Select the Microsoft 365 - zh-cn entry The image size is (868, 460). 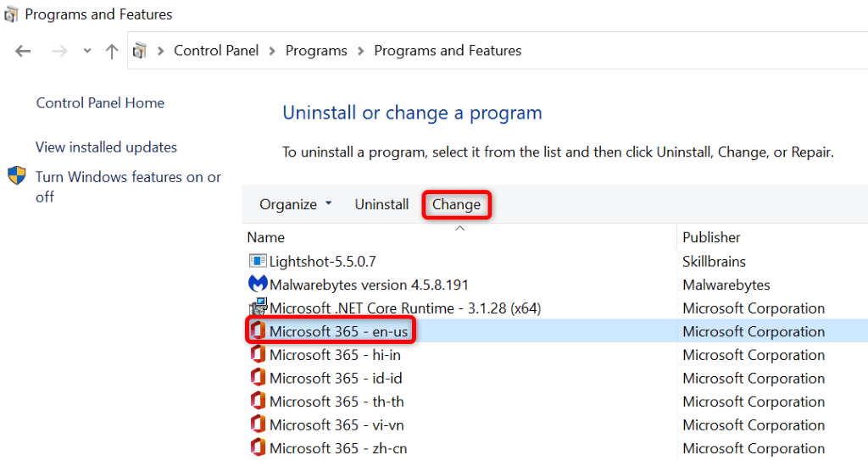pyautogui.click(x=337, y=448)
